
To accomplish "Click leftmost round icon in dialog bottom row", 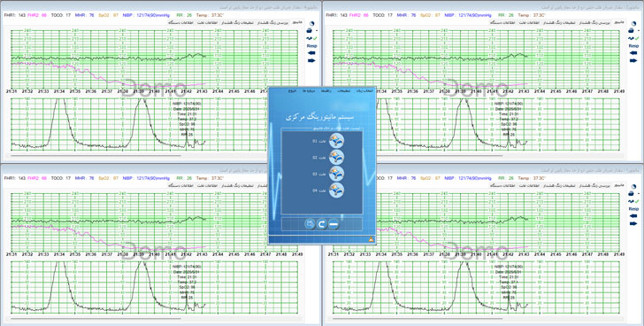I will (310, 224).
